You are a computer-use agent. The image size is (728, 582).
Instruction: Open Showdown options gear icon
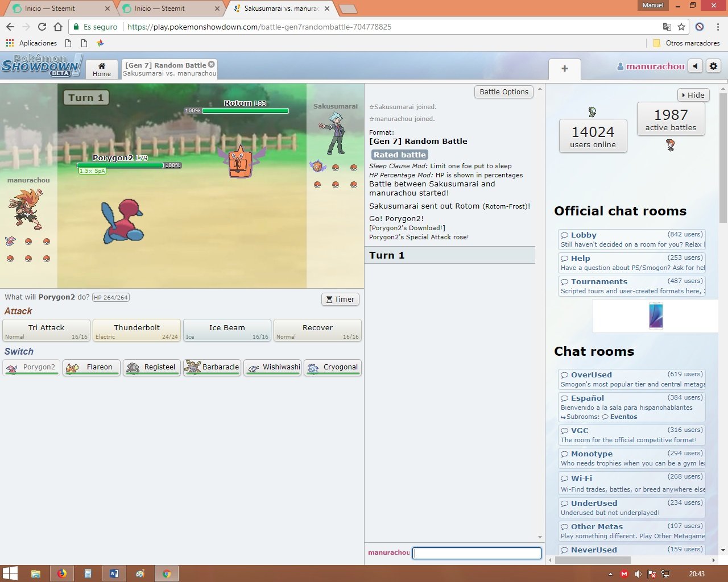(x=713, y=66)
